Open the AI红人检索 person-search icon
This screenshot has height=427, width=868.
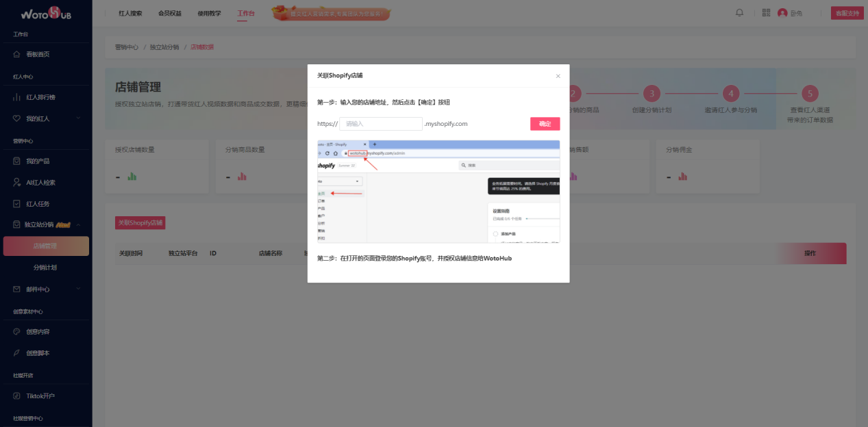(x=17, y=182)
